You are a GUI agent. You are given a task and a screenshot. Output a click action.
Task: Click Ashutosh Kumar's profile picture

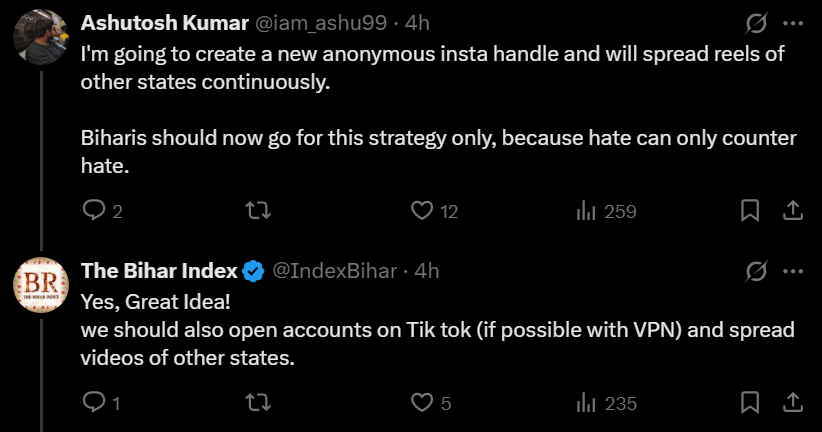40,35
